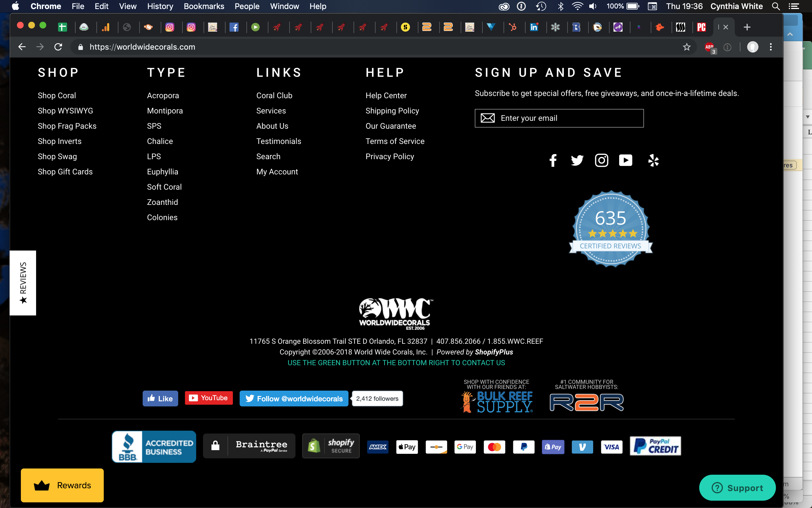Open the Reviews side tab
Screen dimensions: 812x508
[23, 283]
